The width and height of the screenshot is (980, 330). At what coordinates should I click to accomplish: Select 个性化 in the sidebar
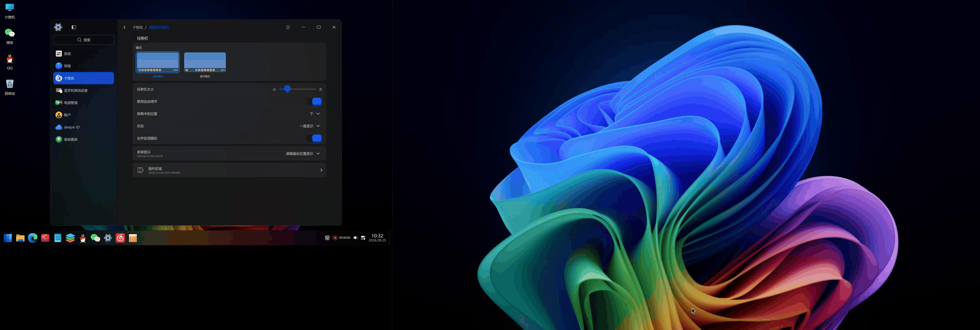click(84, 78)
